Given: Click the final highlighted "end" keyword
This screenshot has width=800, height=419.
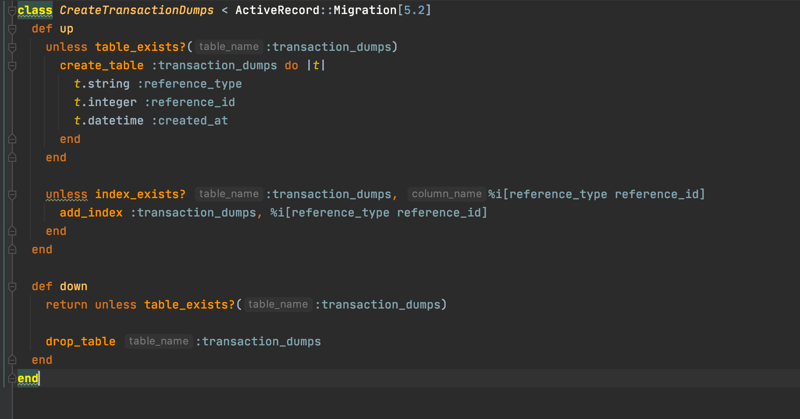Looking at the screenshot, I should (28, 379).
